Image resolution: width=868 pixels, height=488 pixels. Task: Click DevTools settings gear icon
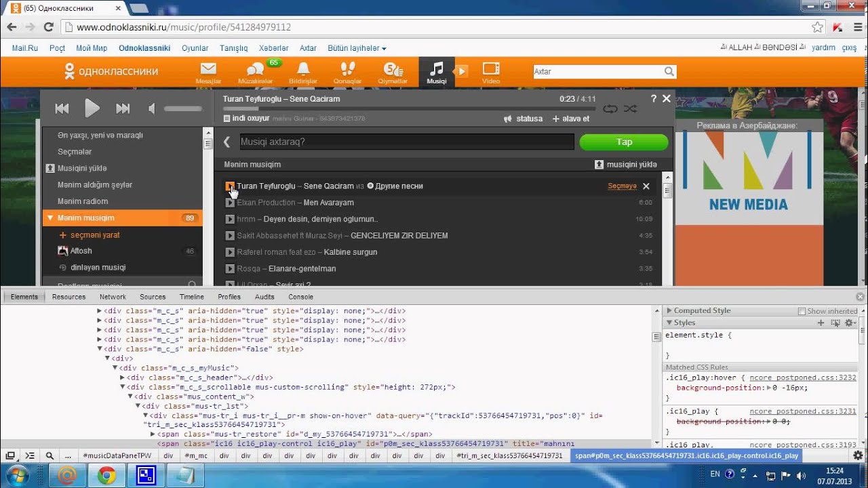(x=858, y=455)
